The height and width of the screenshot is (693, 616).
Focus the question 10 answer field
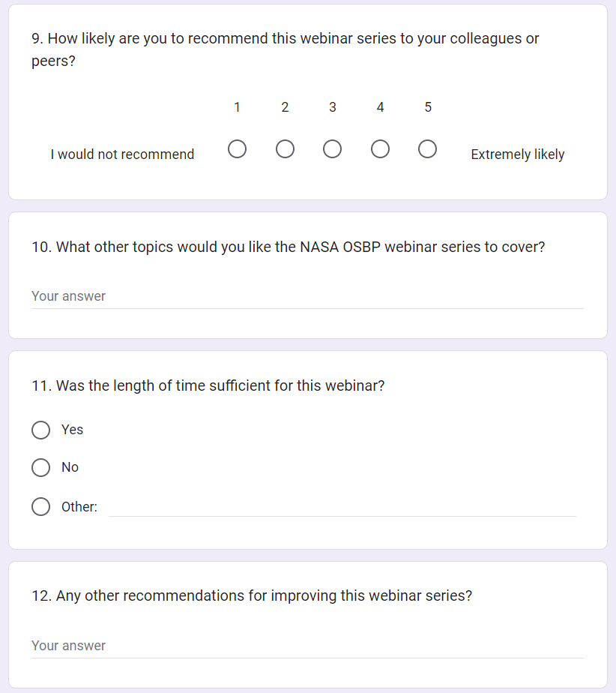coord(307,296)
